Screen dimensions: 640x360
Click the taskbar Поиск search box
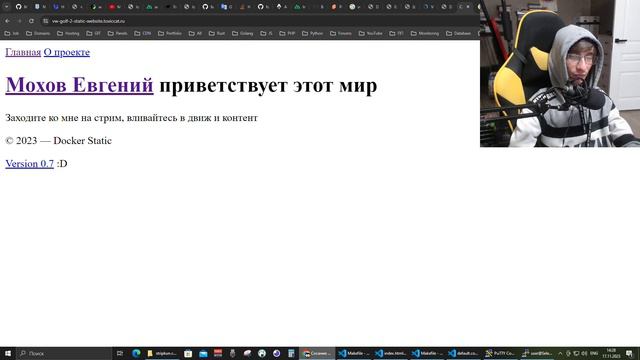64,353
